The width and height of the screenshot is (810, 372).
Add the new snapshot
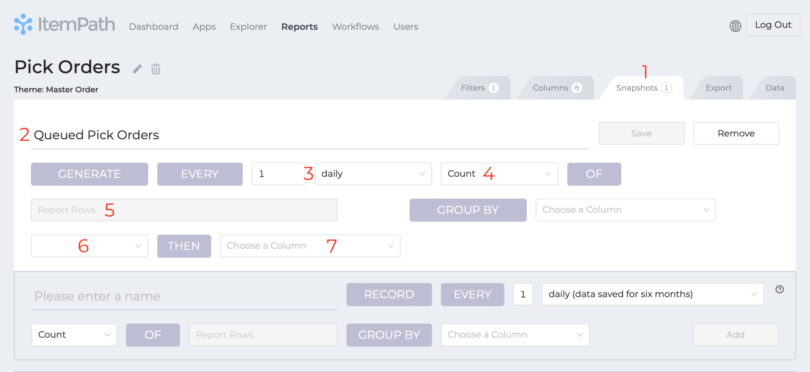pos(736,335)
